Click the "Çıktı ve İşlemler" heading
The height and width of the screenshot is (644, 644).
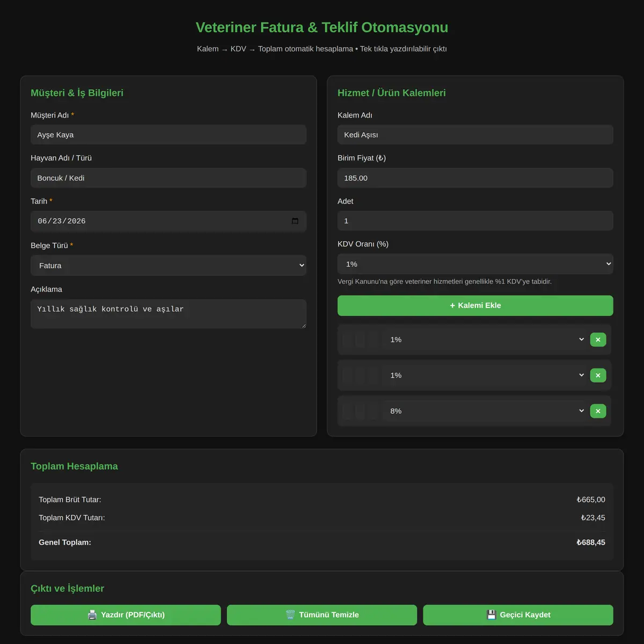[68, 589]
